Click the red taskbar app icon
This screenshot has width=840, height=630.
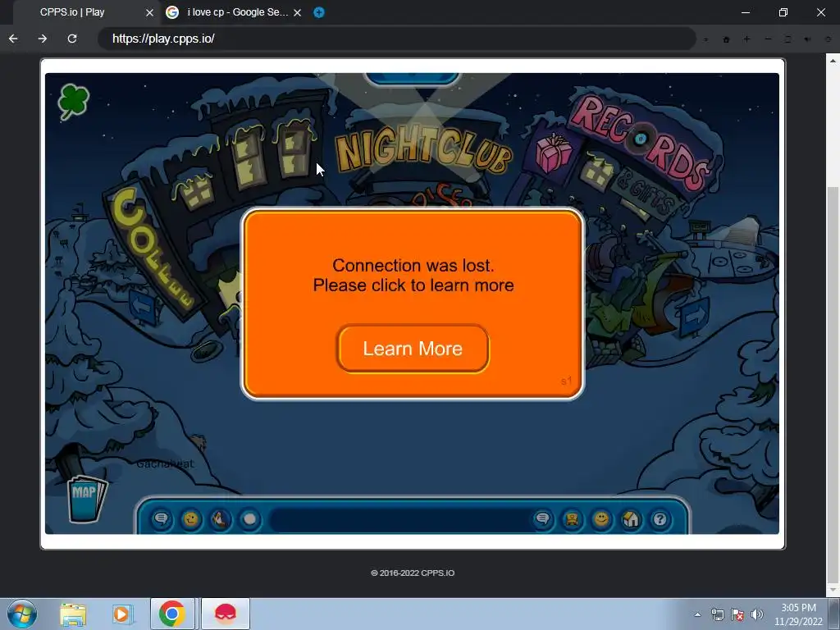226,614
